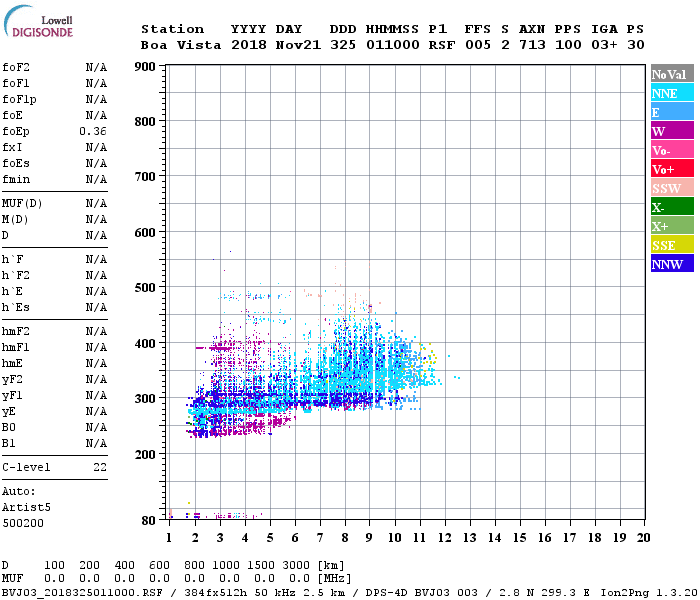
Task: Select the X- dark green legend swatch
Action: pyautogui.click(x=672, y=207)
